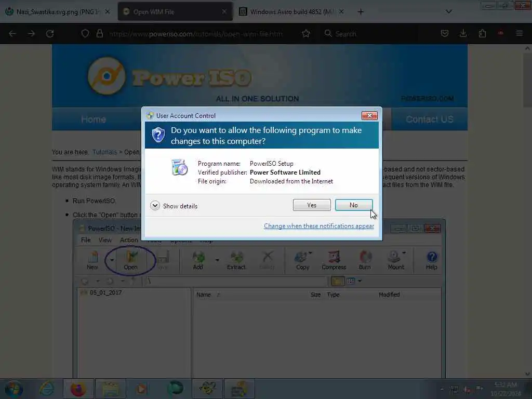The width and height of the screenshot is (532, 399).
Task: Expand Show details in the UAC dialog
Action: pos(174,206)
